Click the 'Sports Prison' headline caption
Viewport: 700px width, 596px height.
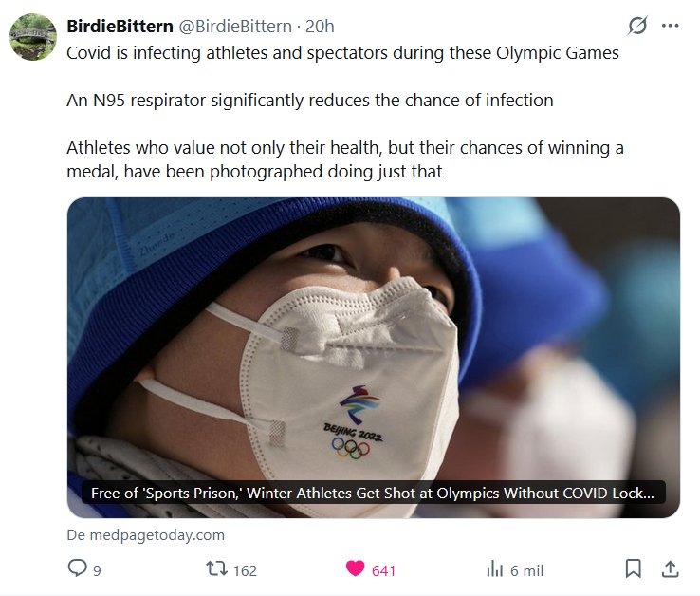click(x=373, y=493)
